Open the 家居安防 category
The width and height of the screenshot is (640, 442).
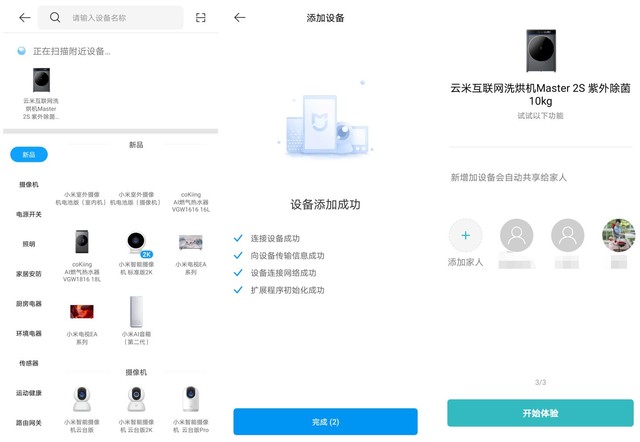29,274
